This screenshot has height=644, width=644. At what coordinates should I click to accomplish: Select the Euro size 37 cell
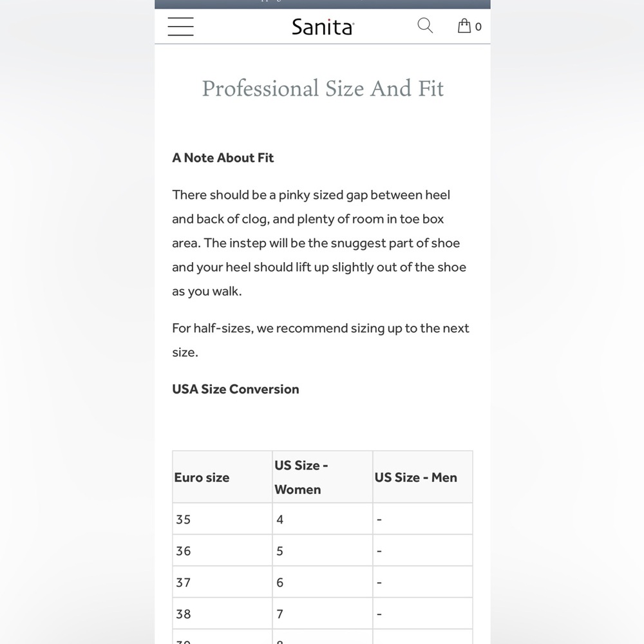(222, 582)
